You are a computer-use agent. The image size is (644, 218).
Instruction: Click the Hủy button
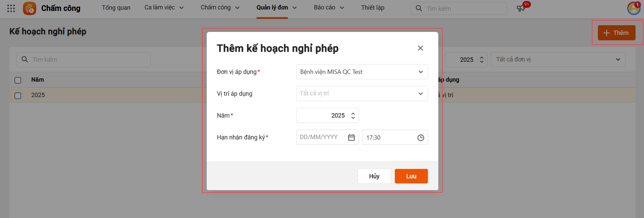click(374, 176)
